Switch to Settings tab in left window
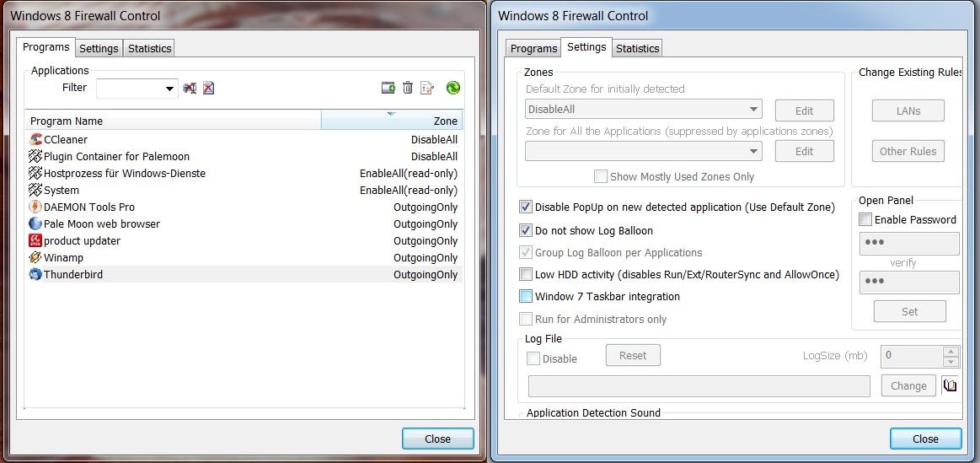980x463 pixels. (99, 49)
